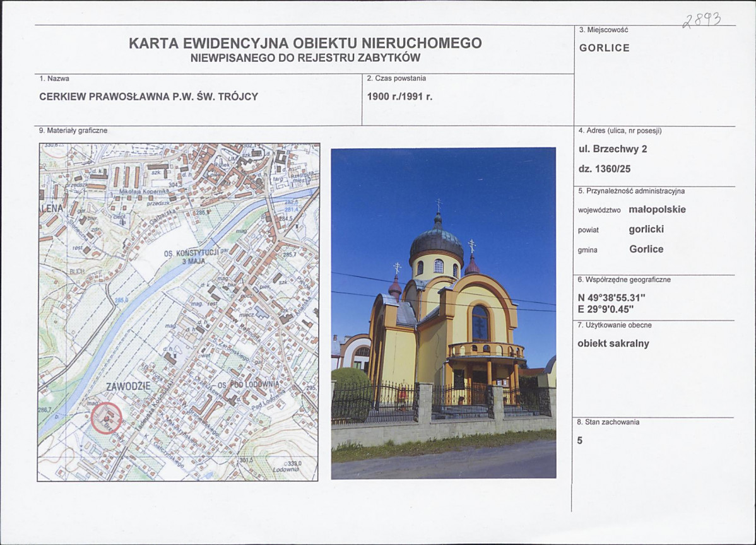Click the subtitle 'NIEWPISANEGO DO REJESTRU ZABYTKÓW'
Screen dimensions: 756x545
point(305,58)
